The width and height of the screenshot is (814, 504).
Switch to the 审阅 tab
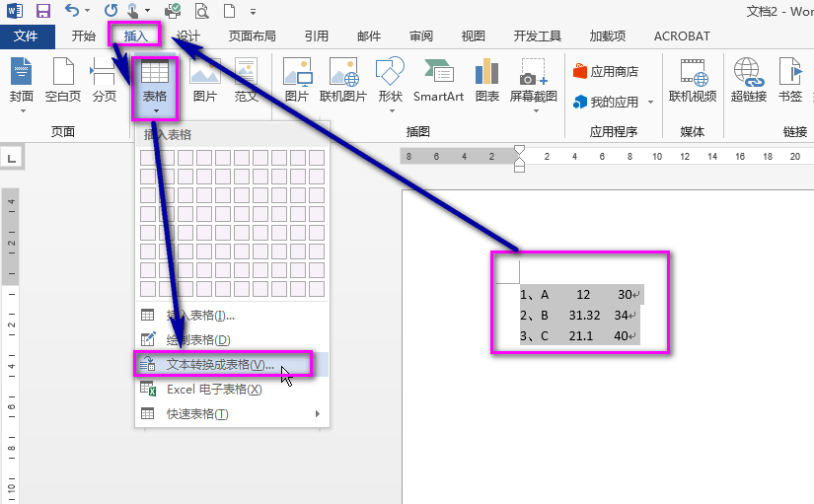pyautogui.click(x=421, y=36)
